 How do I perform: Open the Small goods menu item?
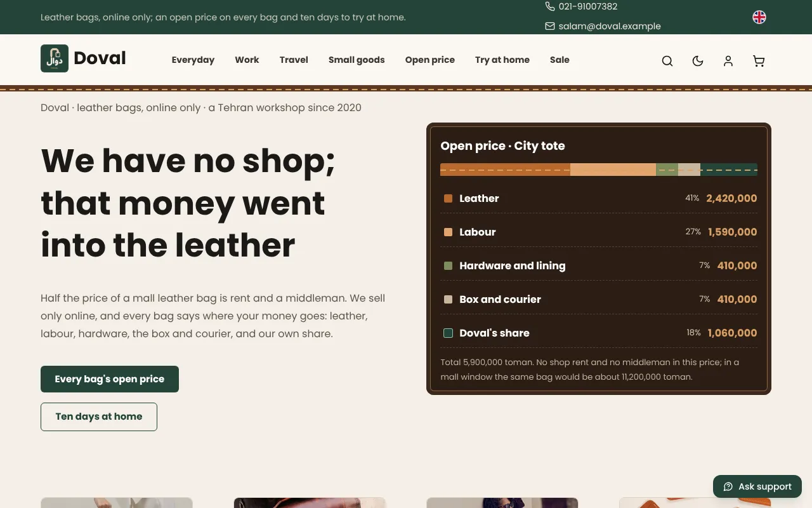coord(357,60)
